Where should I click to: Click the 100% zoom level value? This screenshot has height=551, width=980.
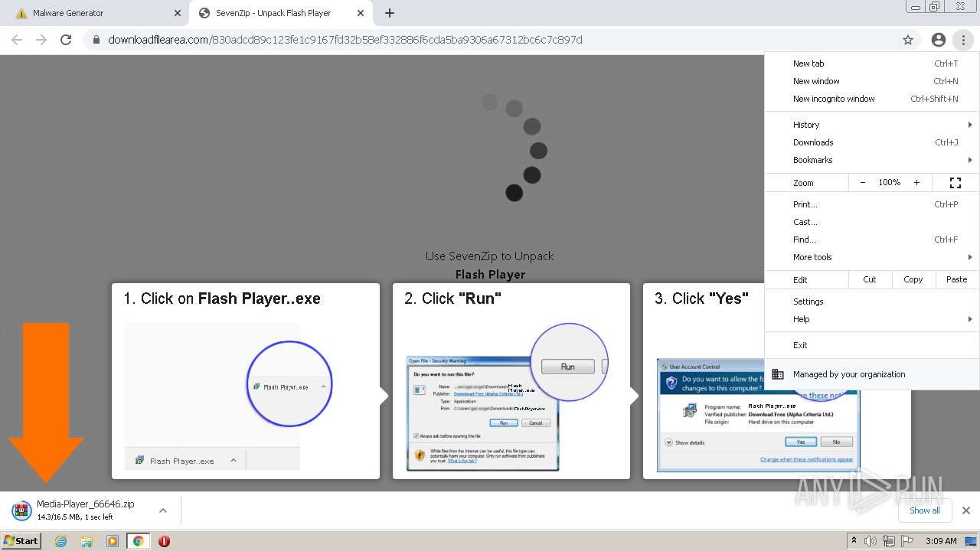[x=890, y=183]
